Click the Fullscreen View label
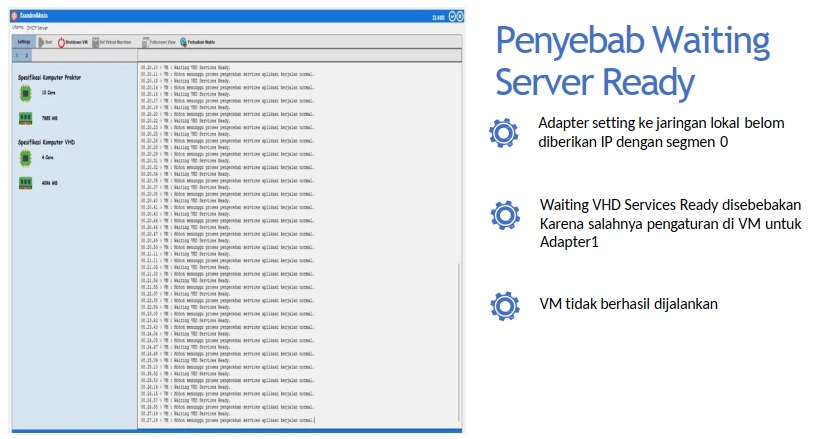 (x=163, y=42)
